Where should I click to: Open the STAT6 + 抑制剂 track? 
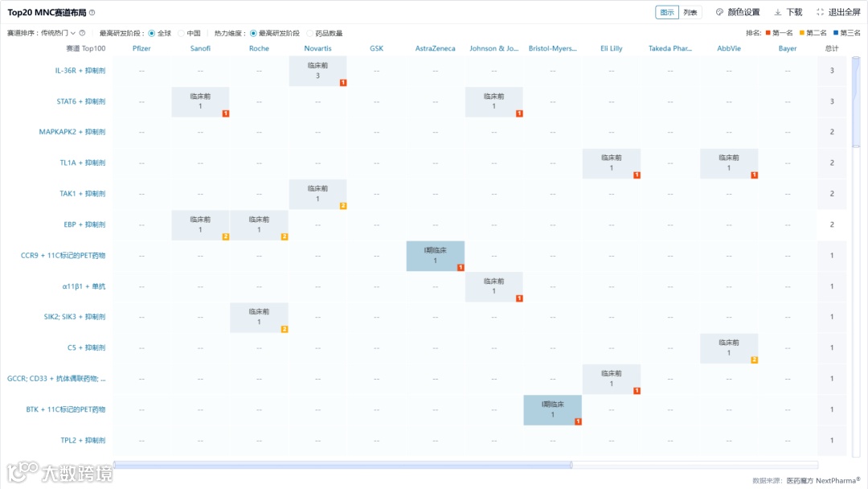[x=81, y=101]
